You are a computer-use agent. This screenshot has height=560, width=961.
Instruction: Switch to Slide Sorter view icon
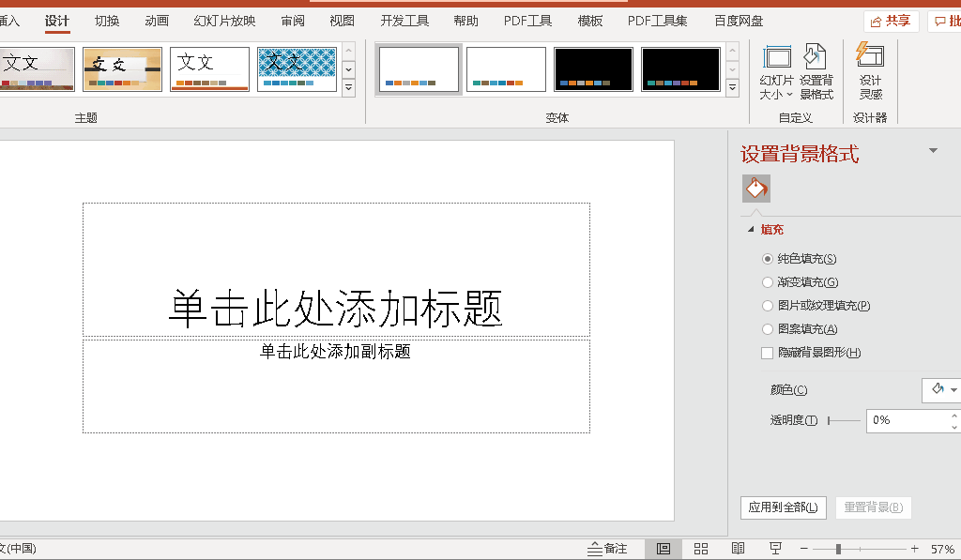(x=700, y=548)
